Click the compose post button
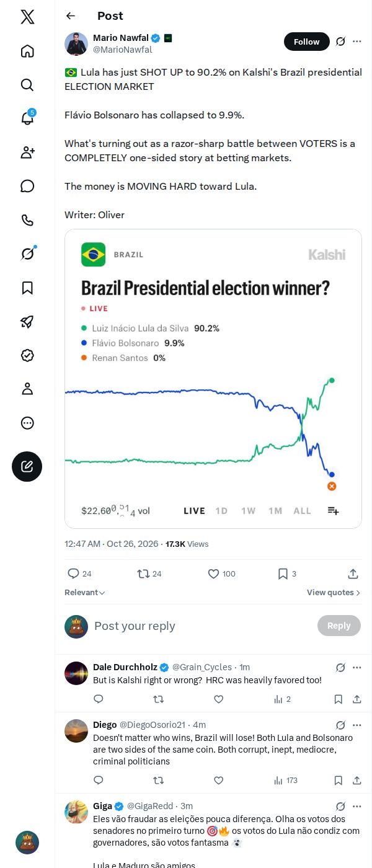Viewport: 372px width, 868px height. 27,466
